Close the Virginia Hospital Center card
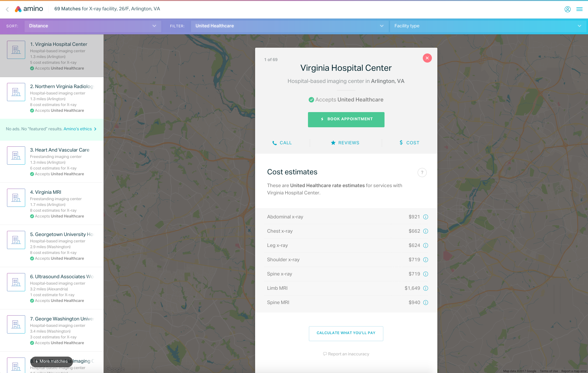 pos(427,58)
